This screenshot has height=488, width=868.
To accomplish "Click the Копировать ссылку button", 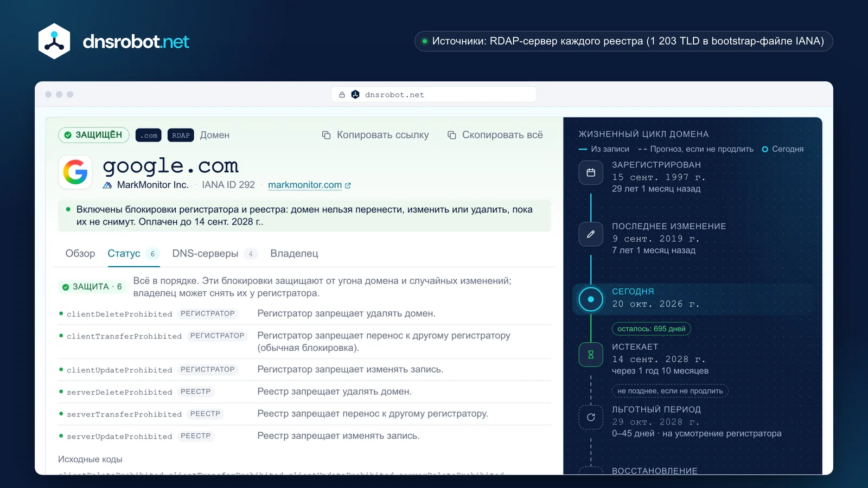I will point(375,135).
